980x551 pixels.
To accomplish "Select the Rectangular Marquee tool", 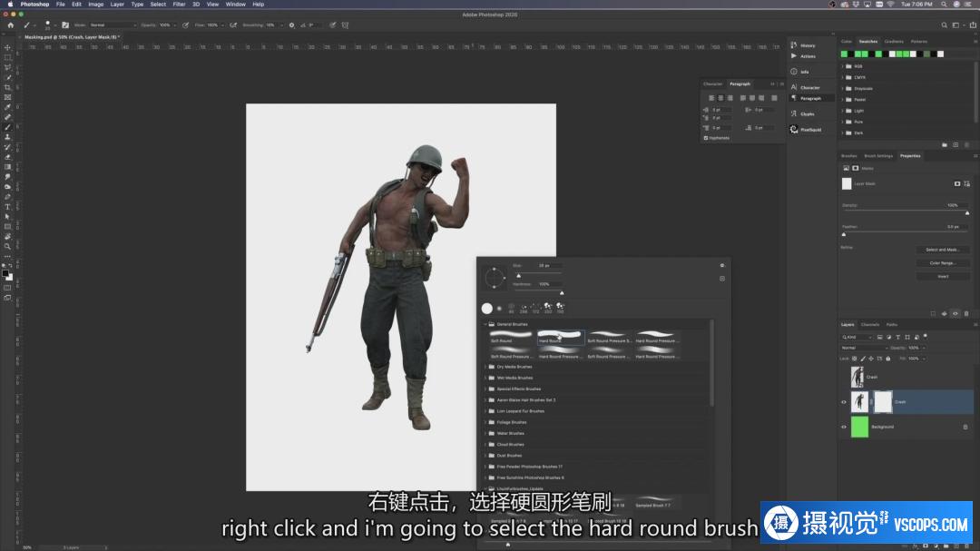I will click(7, 57).
